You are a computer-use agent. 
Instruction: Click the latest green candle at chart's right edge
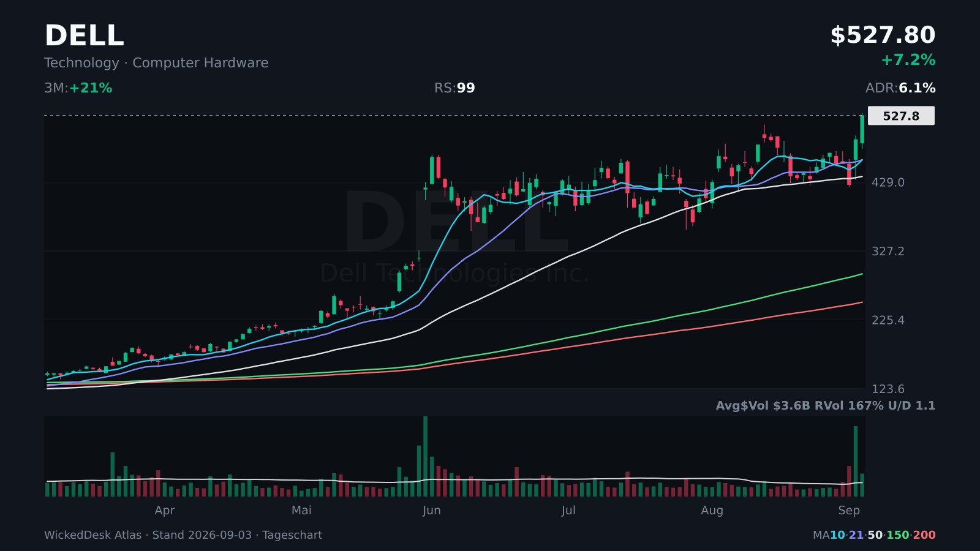click(862, 129)
